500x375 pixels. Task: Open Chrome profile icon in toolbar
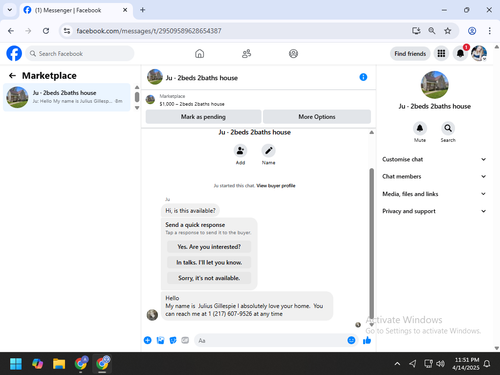(x=472, y=31)
